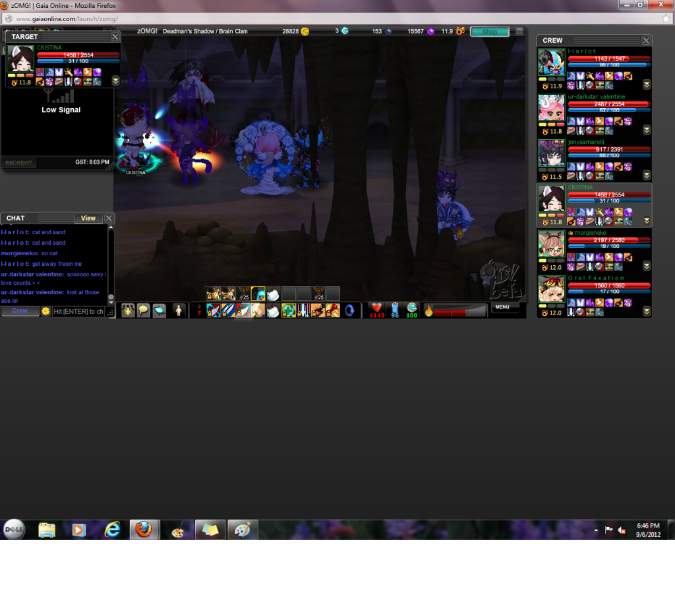Expand ur-darkstar valentine crew entry chevron
Screen dimensions: 675x616
(647, 130)
